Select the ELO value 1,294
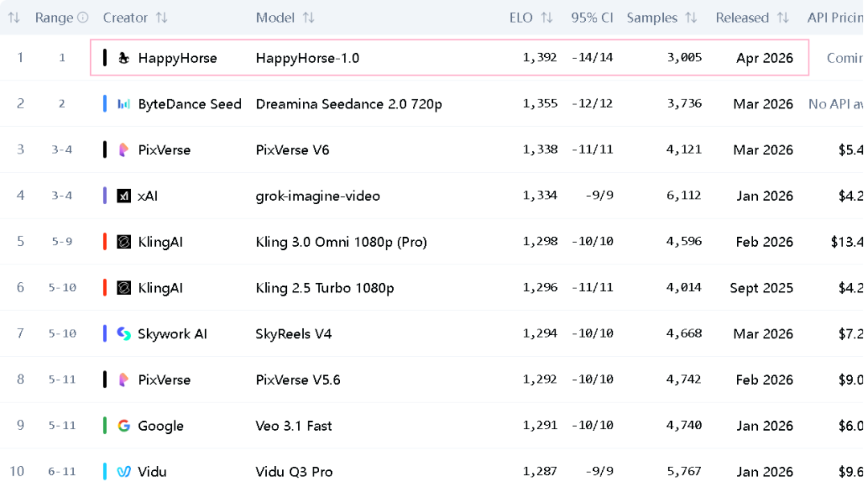The image size is (868, 487). (540, 334)
